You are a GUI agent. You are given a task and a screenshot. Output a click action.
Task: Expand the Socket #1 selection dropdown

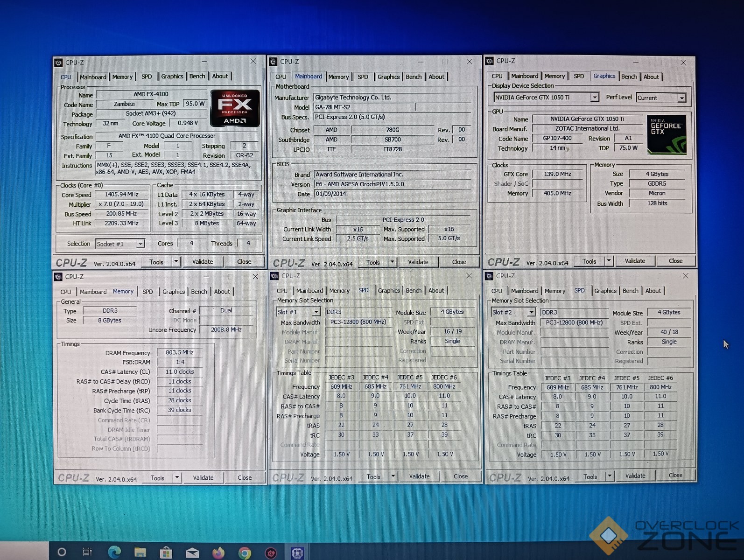click(140, 244)
